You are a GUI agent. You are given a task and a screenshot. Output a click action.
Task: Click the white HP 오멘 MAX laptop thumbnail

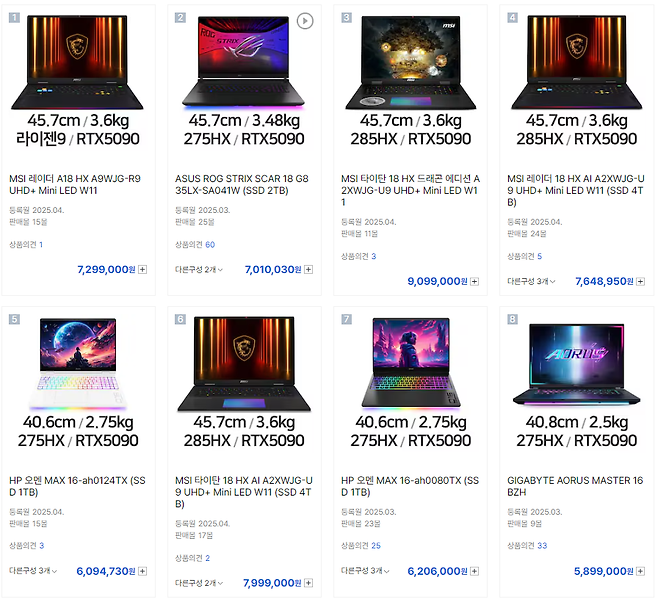(x=78, y=363)
